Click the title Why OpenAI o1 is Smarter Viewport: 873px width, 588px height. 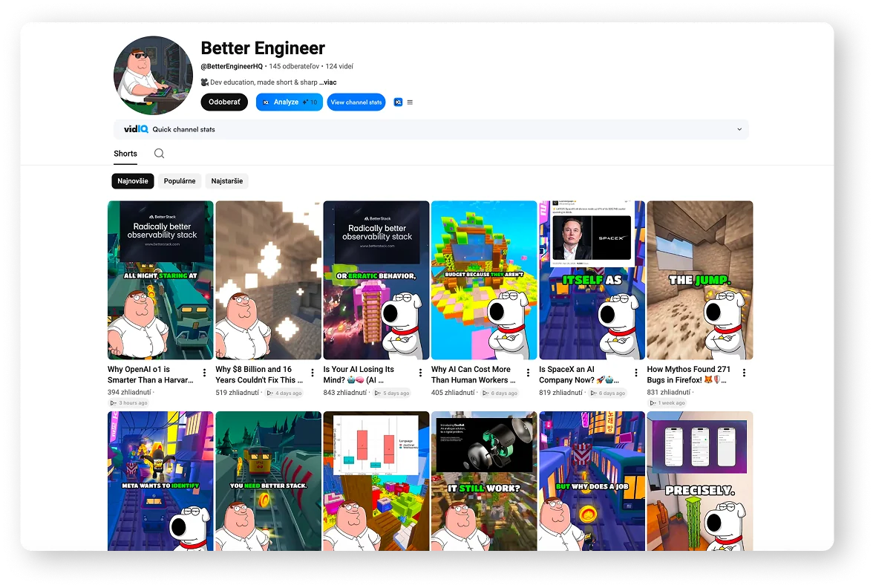[x=150, y=374]
